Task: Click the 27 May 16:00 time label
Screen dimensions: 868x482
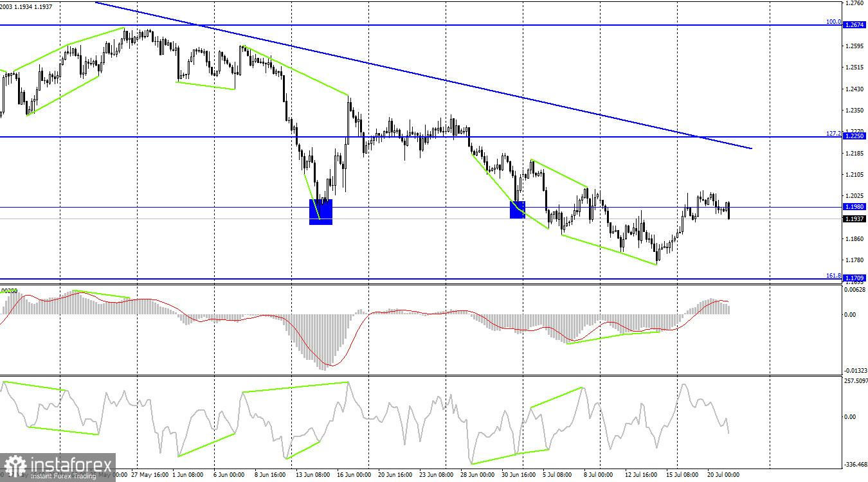Action: [149, 475]
